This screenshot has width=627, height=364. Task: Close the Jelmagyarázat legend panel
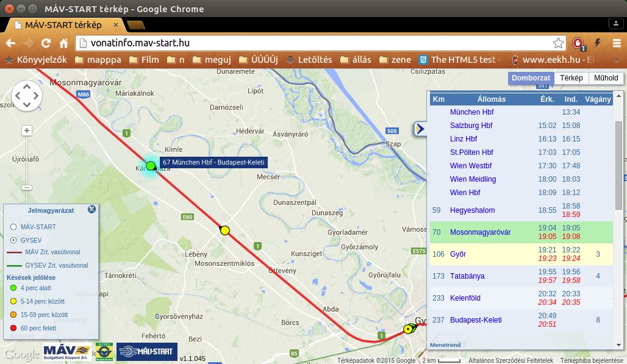coord(92,209)
